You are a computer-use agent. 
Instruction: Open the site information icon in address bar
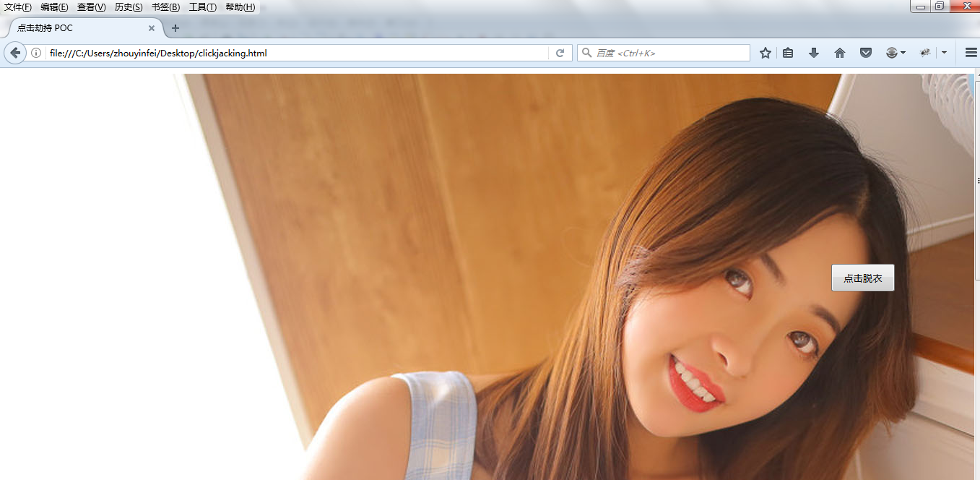tap(36, 53)
